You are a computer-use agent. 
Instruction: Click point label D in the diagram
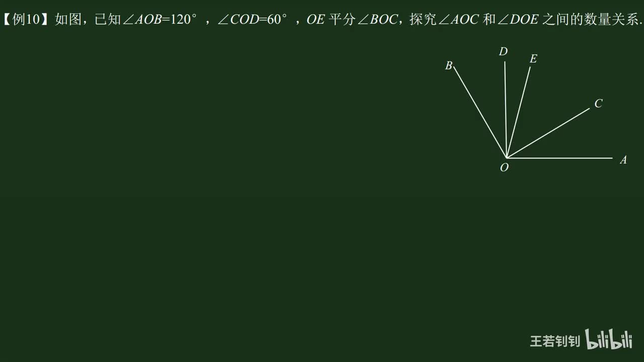pos(503,51)
